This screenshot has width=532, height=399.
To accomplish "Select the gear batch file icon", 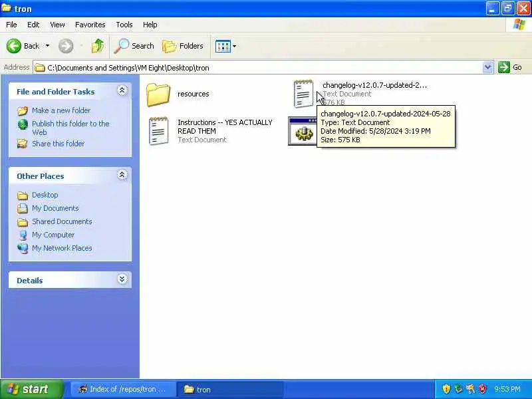I will pos(303,131).
